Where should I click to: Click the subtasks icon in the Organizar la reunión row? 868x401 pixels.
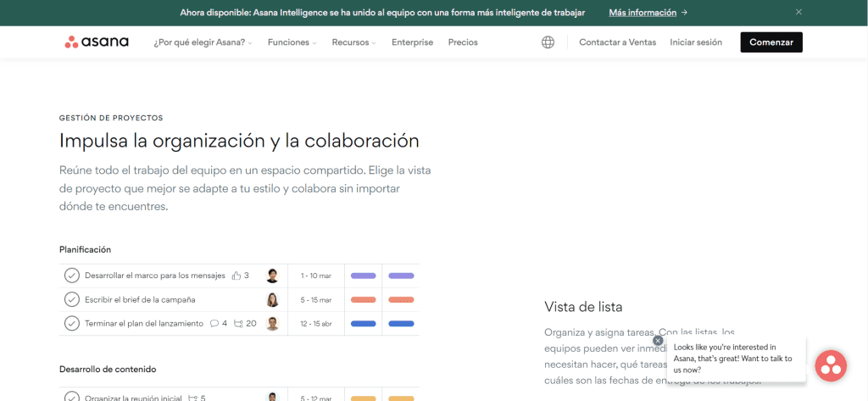point(193,398)
